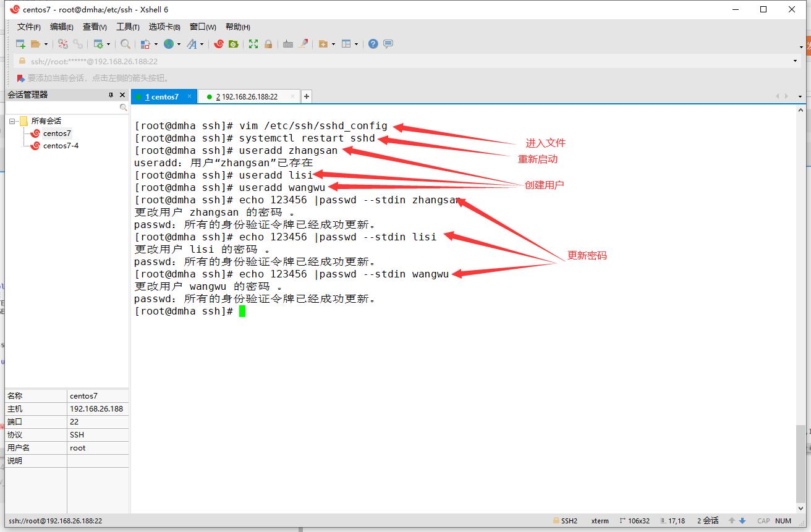Launch Xftp green toolbar icon
This screenshot has height=532, width=811.
pos(233,44)
